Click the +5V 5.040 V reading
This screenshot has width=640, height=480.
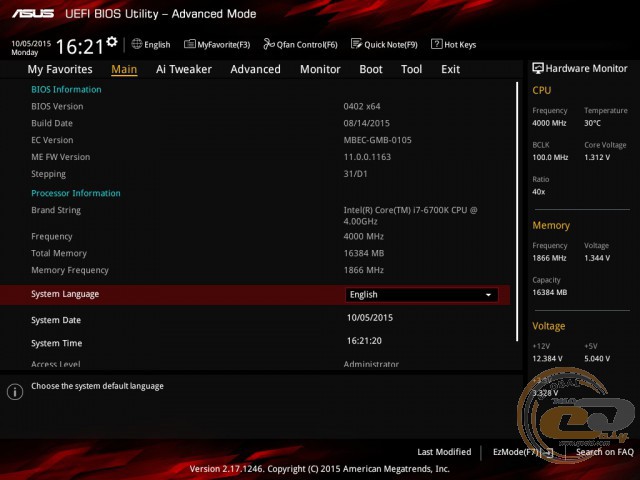[597, 358]
